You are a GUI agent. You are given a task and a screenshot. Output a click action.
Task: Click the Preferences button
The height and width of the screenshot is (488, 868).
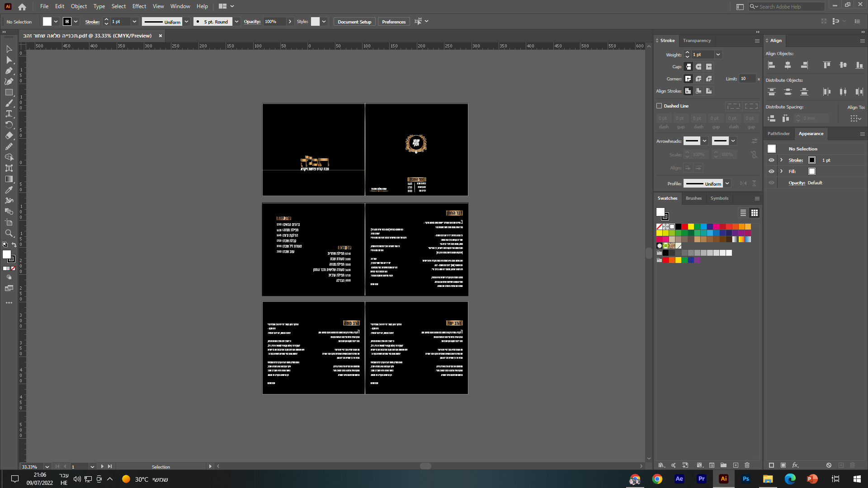(x=393, y=22)
